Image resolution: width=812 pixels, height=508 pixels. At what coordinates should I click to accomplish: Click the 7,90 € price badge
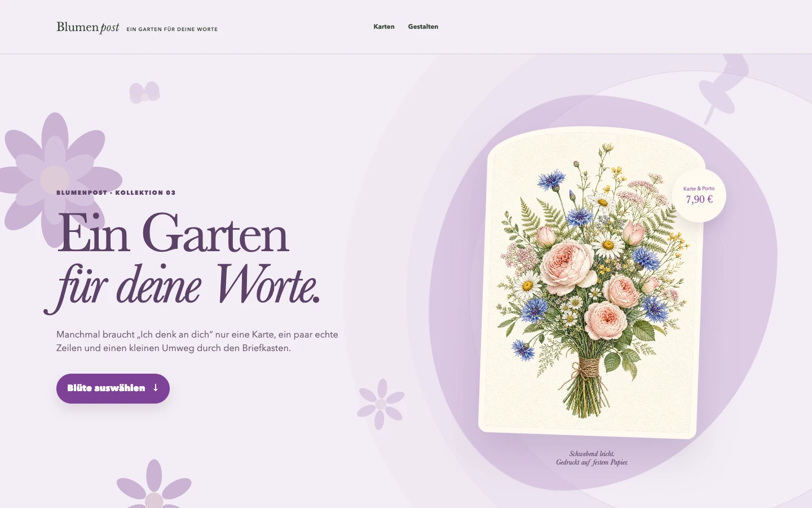click(x=699, y=195)
